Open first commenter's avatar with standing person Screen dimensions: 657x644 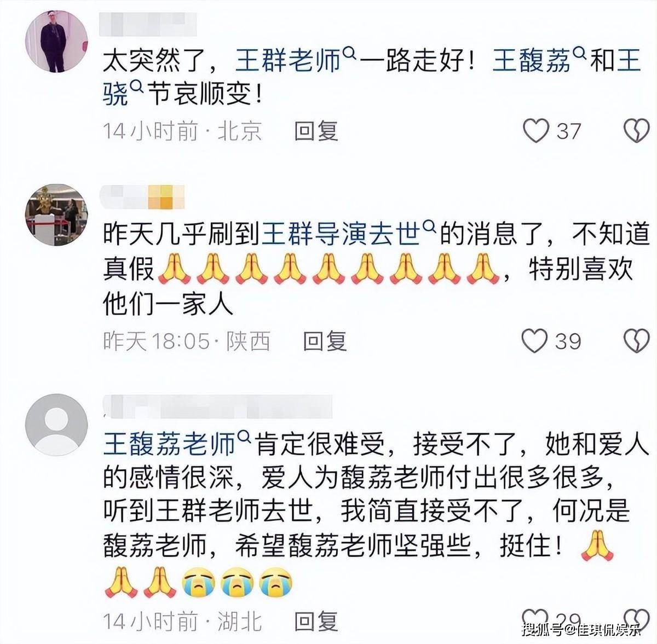pos(57,40)
